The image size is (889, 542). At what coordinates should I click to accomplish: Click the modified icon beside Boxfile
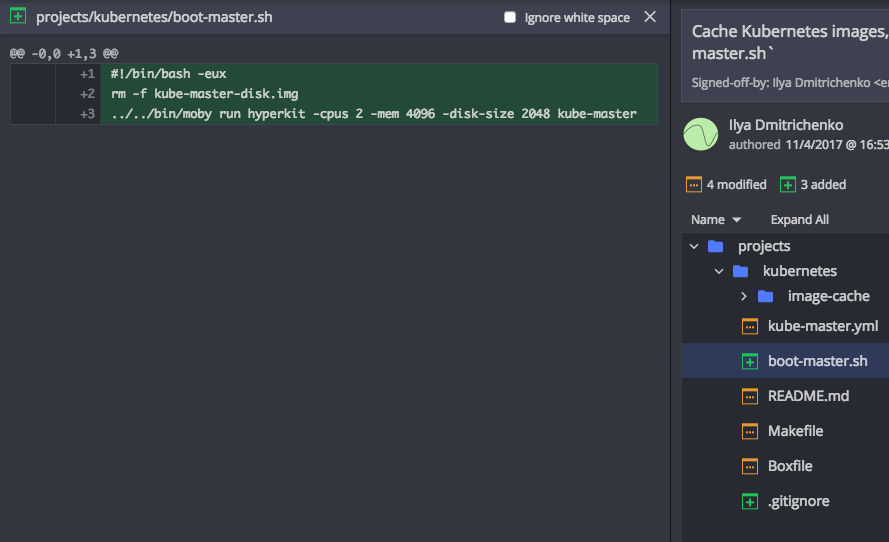750,466
